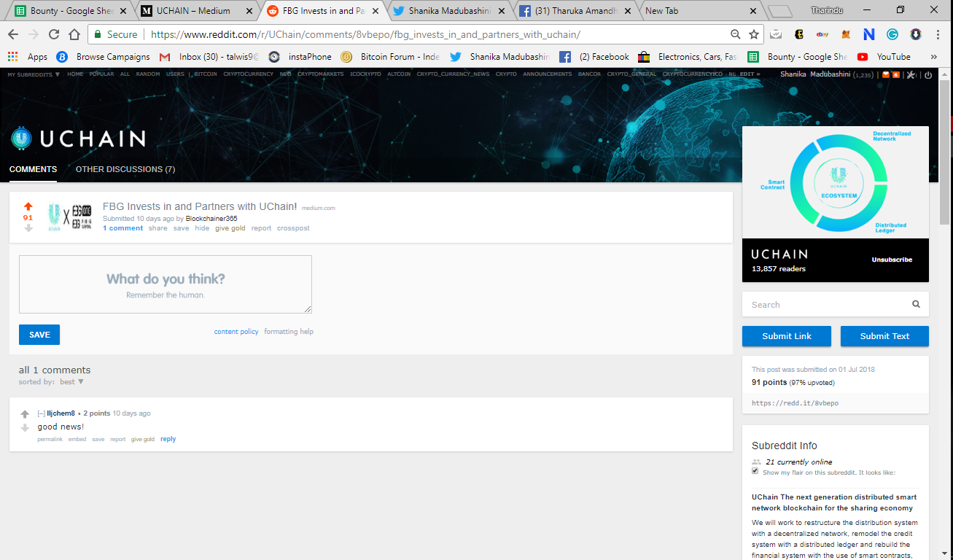Open the post title 'FBG Invests in and Partners with UChain!'
The image size is (953, 560).
(x=200, y=206)
